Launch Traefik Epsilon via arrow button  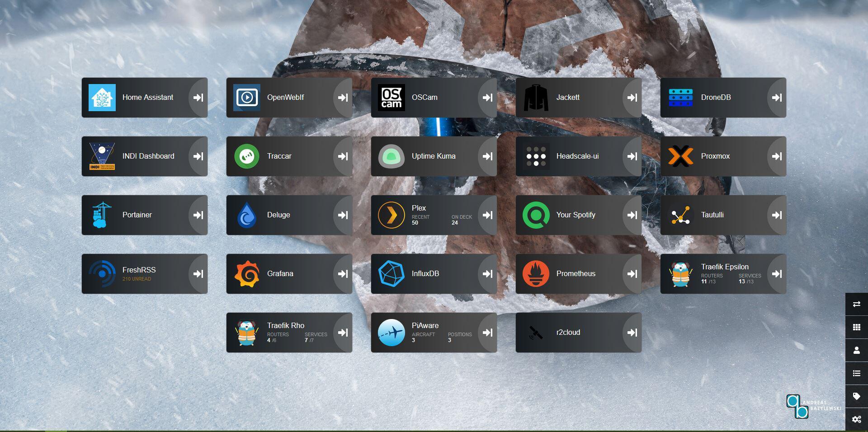click(x=777, y=274)
